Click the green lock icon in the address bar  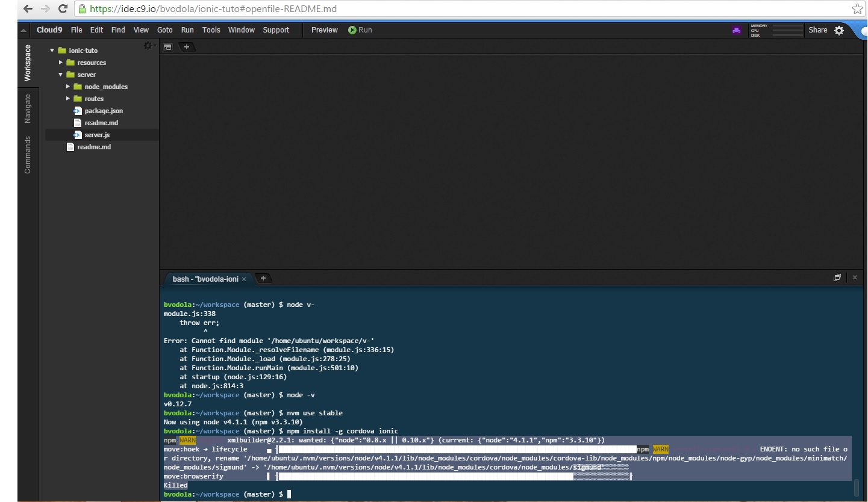pyautogui.click(x=82, y=9)
